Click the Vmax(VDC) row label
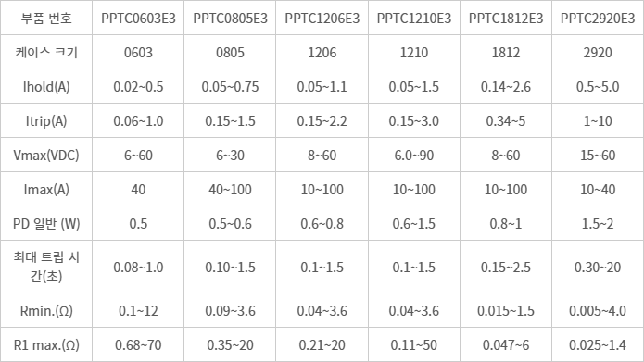 tap(46, 156)
